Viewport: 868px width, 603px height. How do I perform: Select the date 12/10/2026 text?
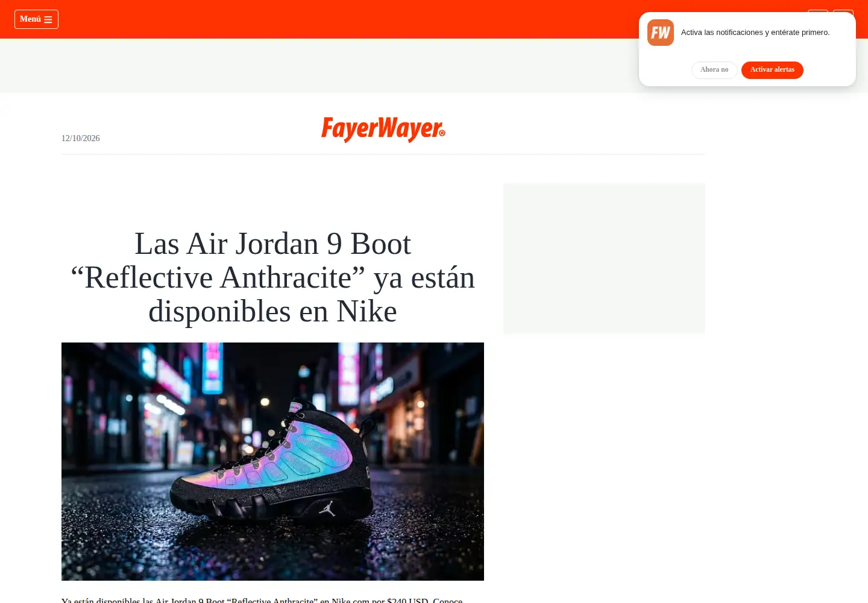click(x=81, y=138)
